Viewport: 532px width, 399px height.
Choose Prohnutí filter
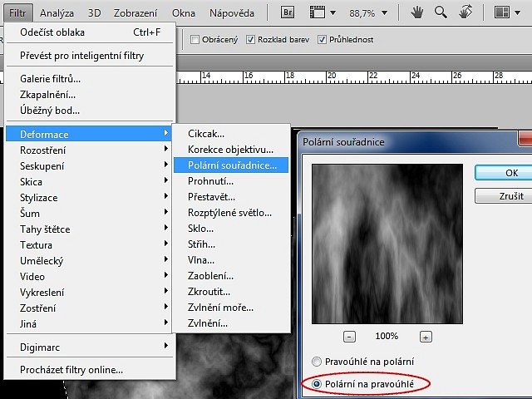(x=231, y=181)
